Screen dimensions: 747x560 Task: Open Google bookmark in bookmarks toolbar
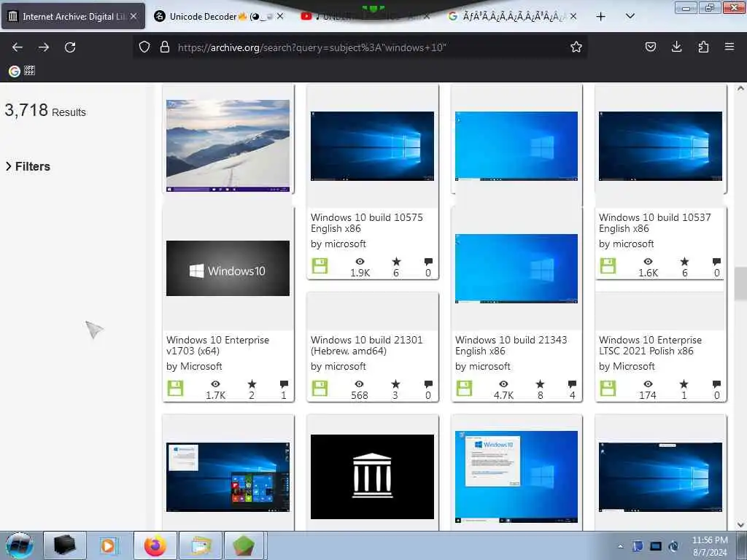(15, 71)
